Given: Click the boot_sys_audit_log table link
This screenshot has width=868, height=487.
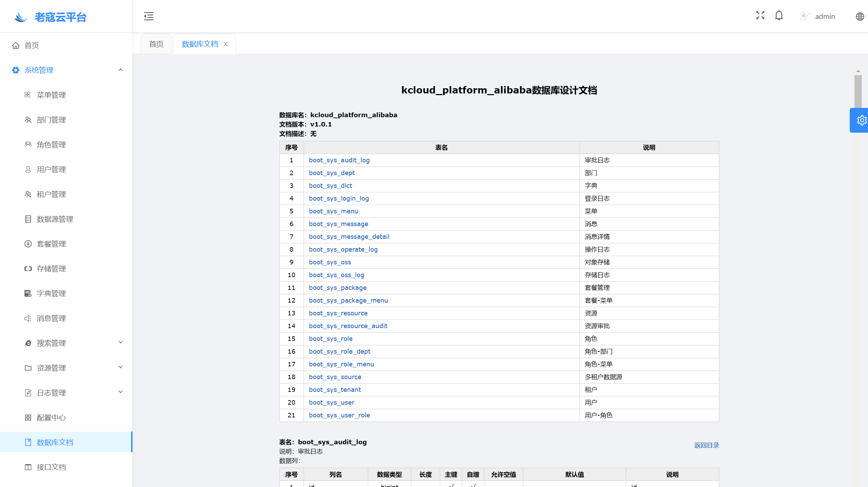Looking at the screenshot, I should pos(339,160).
